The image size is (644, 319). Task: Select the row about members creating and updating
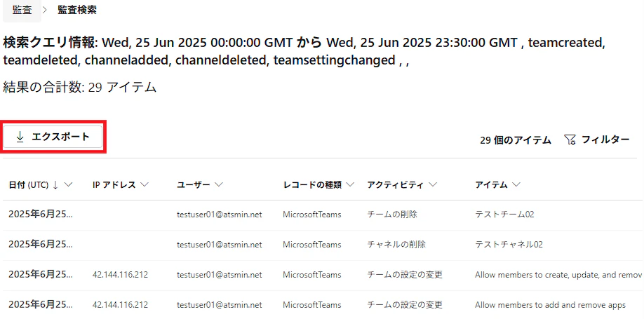[323, 275]
